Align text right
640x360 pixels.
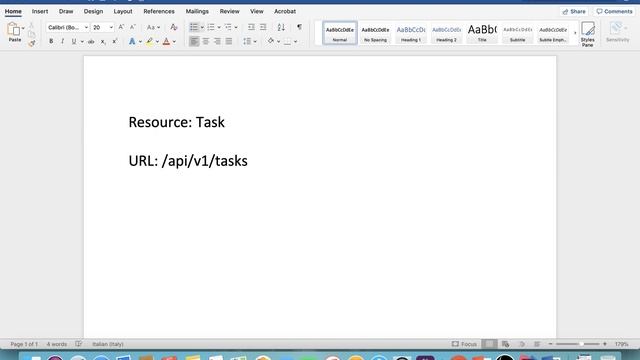click(x=217, y=41)
